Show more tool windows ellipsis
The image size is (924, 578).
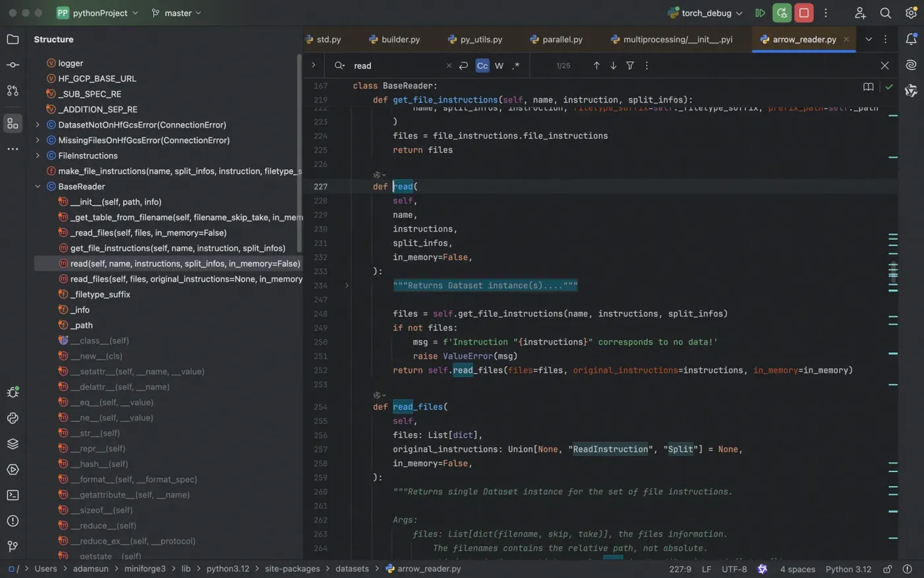click(x=13, y=149)
